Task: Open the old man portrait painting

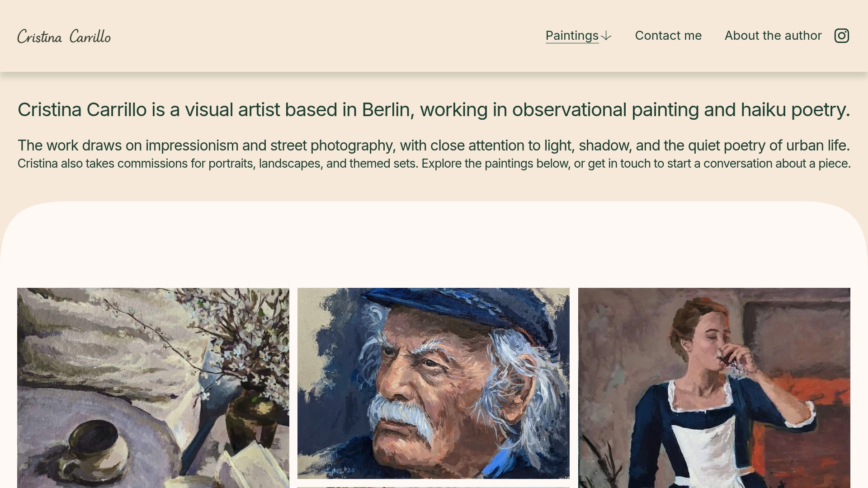Action: [x=434, y=383]
